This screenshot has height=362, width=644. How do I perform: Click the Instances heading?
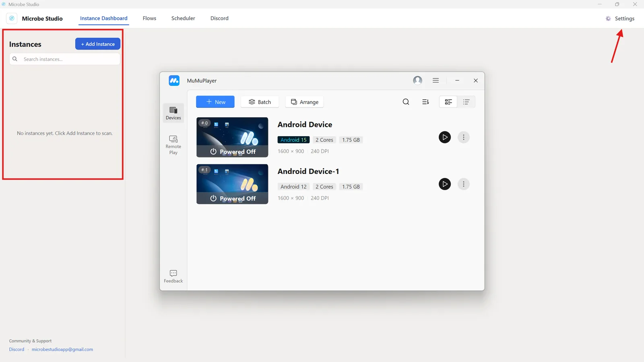coord(25,44)
